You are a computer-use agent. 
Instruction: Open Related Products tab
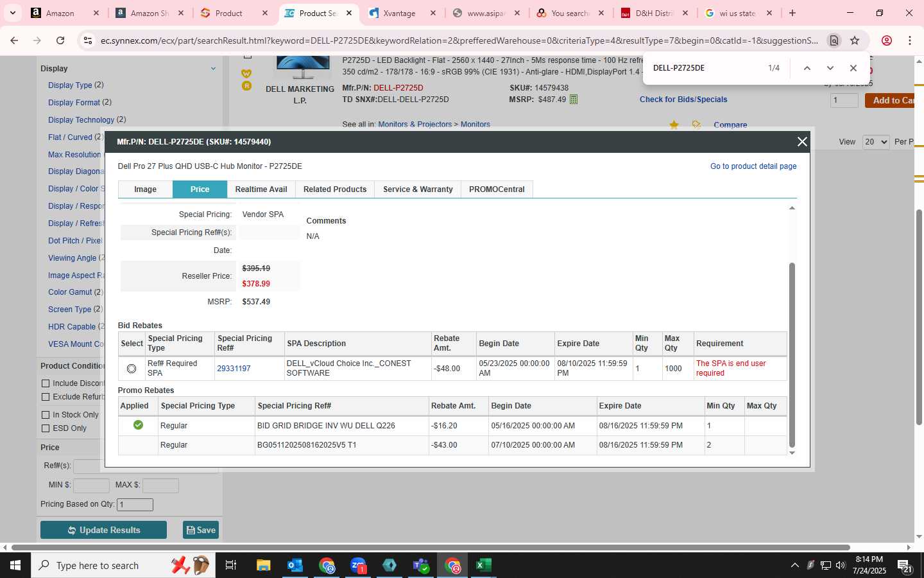(x=335, y=189)
